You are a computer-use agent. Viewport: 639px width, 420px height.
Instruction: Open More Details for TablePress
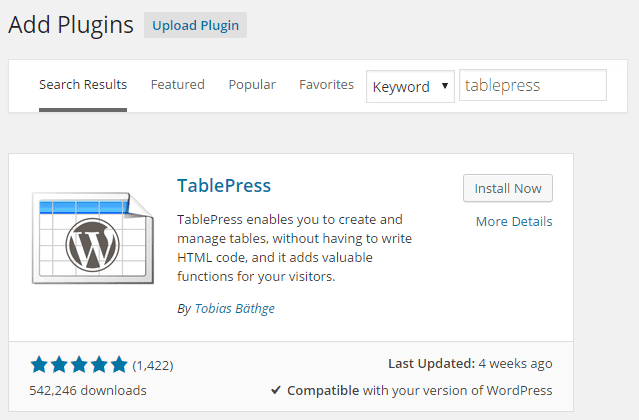click(514, 222)
